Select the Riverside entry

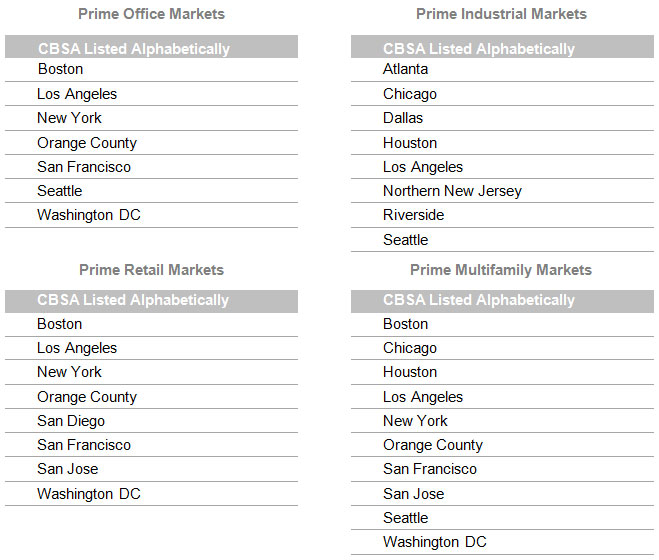pyautogui.click(x=413, y=215)
